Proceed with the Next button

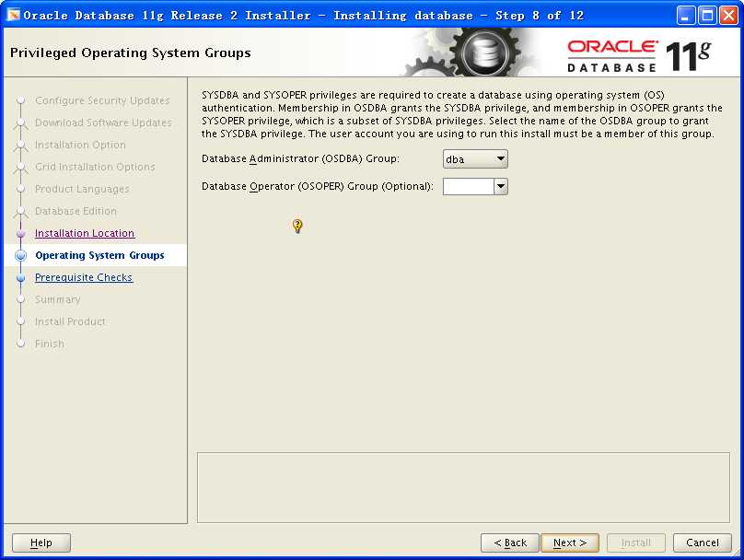[570, 542]
